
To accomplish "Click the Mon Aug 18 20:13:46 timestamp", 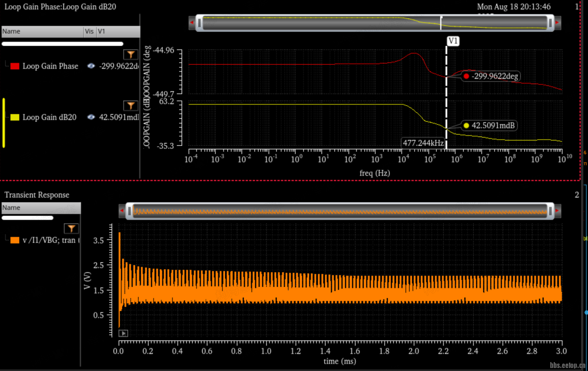I will click(x=514, y=7).
